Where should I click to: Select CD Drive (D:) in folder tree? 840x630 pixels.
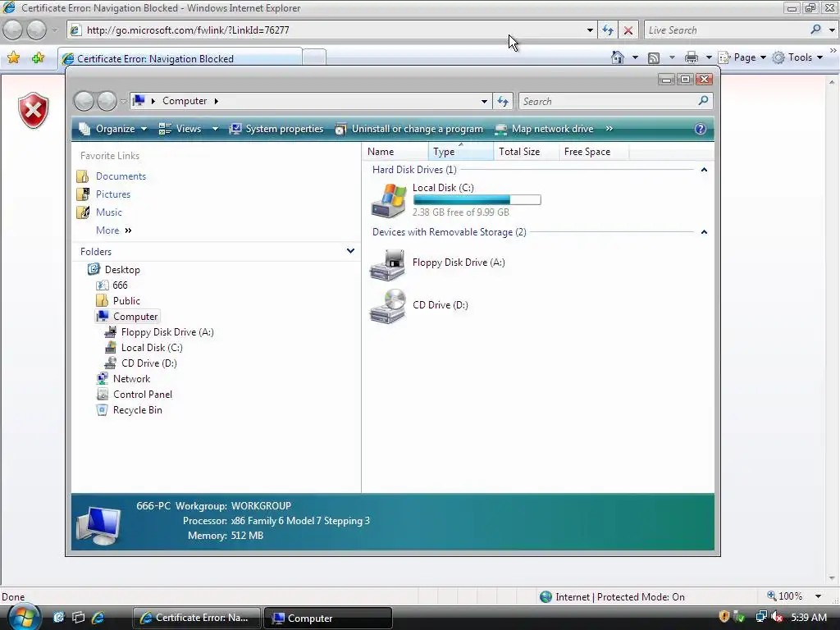coord(149,363)
